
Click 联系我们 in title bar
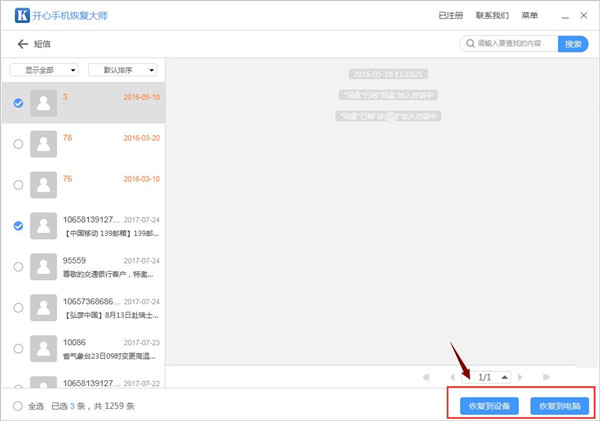(x=492, y=16)
